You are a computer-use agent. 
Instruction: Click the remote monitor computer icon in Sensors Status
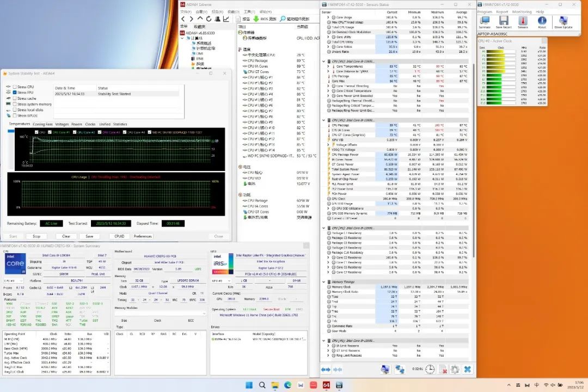coord(385,370)
